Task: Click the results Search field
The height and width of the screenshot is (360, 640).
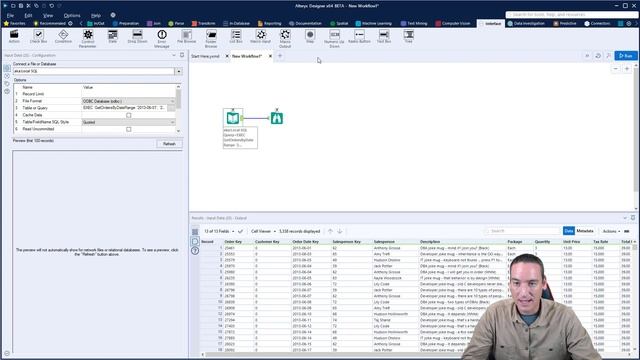Action: click(522, 231)
